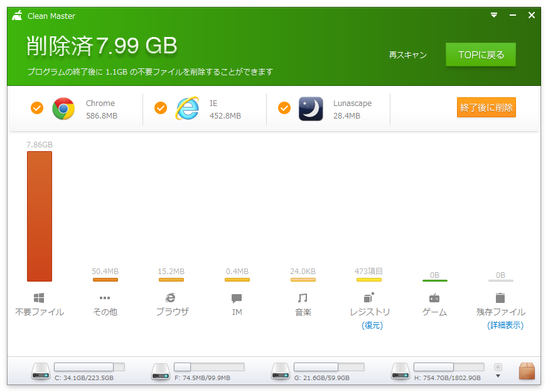Click the Clean Master broom logo
This screenshot has width=548, height=392.
(17, 15)
